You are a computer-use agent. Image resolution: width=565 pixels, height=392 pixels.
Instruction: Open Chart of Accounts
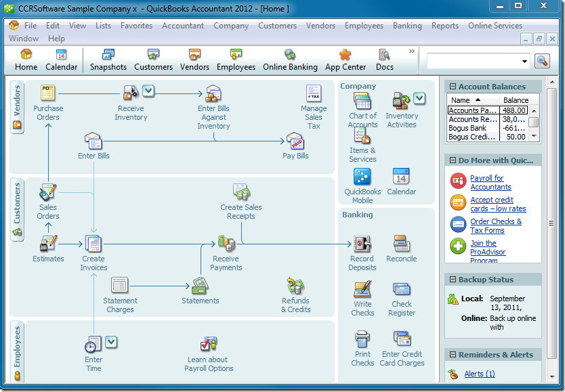362,101
